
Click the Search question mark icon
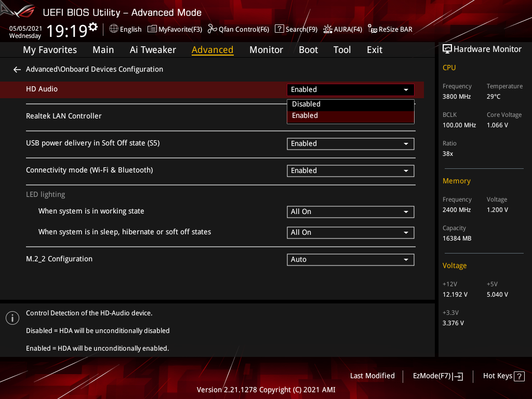point(279,29)
